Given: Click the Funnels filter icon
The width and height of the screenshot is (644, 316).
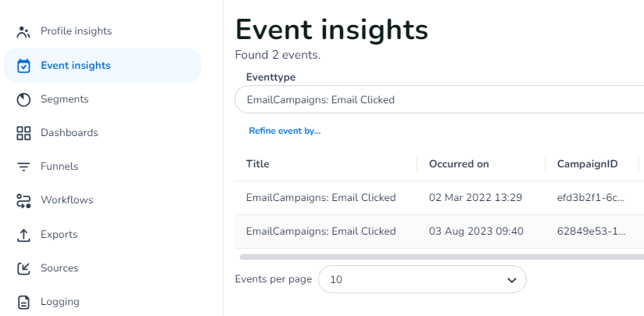Looking at the screenshot, I should pyautogui.click(x=23, y=167).
